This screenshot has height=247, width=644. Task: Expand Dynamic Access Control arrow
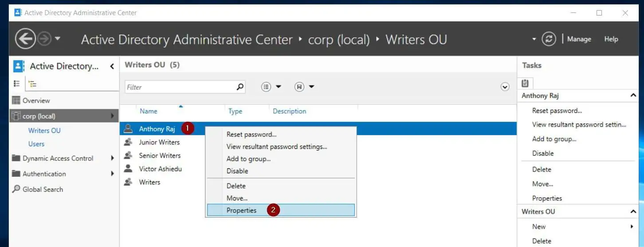[113, 158]
